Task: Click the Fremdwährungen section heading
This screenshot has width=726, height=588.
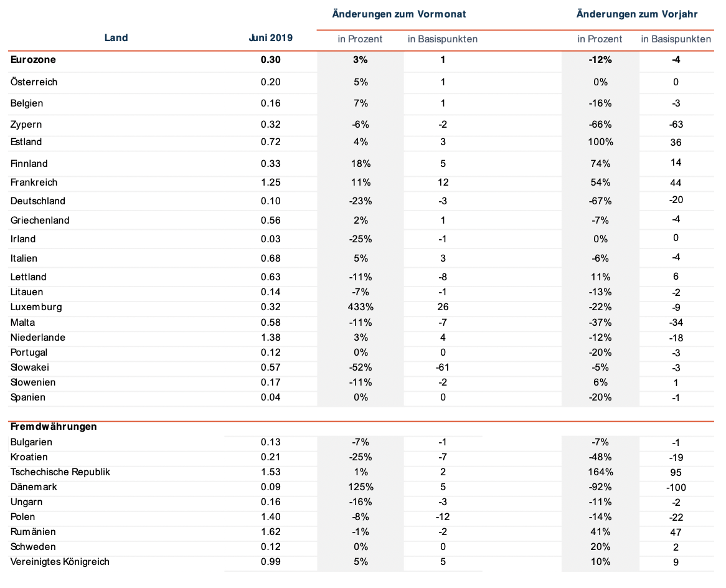Action: click(x=54, y=427)
